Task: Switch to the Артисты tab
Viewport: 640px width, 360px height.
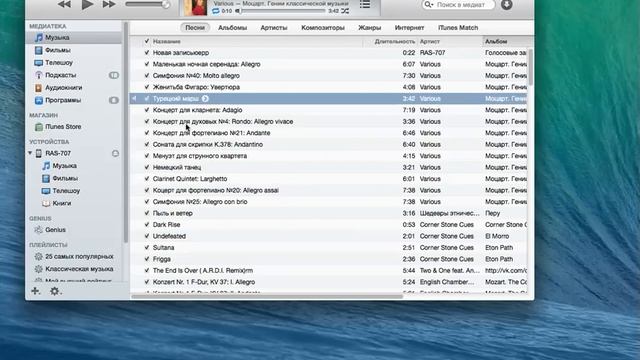Action: (x=274, y=28)
